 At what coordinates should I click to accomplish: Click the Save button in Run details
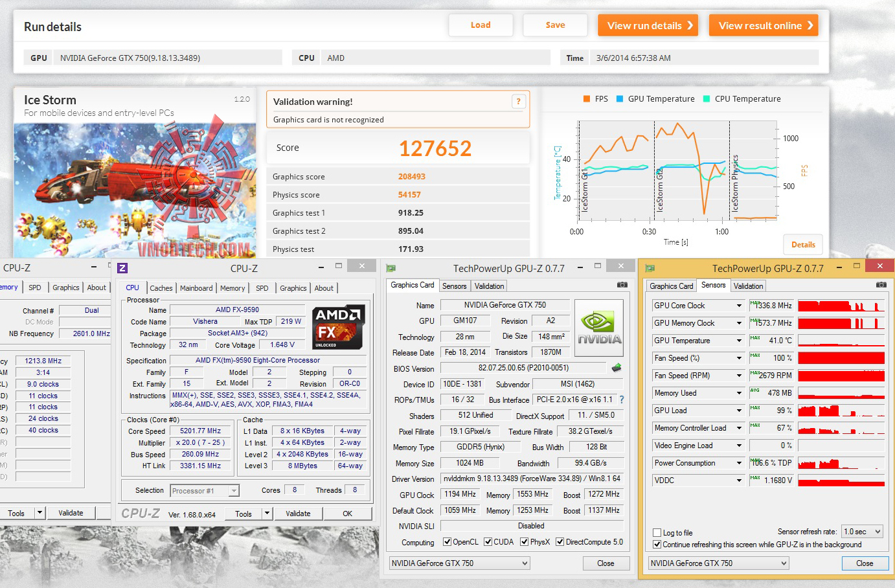coord(556,25)
